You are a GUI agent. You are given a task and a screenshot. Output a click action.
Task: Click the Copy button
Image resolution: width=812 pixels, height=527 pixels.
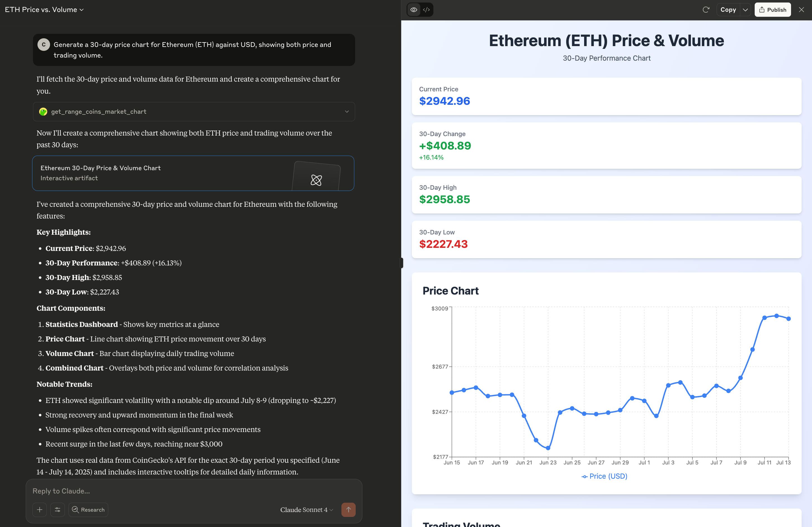728,10
